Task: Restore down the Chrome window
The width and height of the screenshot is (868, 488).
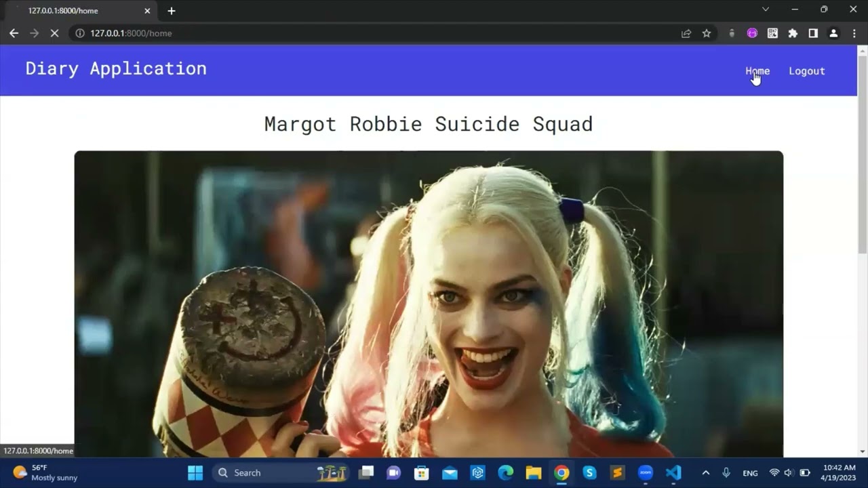Action: coord(824,9)
